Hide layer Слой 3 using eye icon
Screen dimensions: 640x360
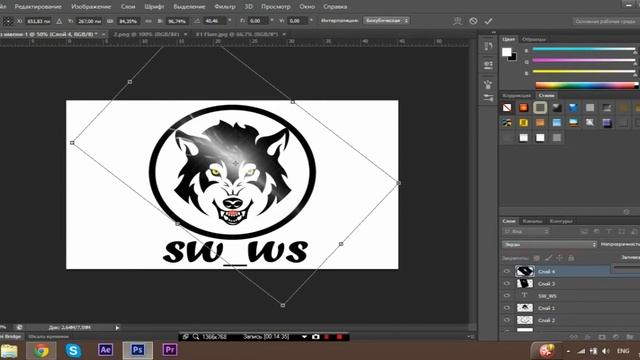[507, 284]
